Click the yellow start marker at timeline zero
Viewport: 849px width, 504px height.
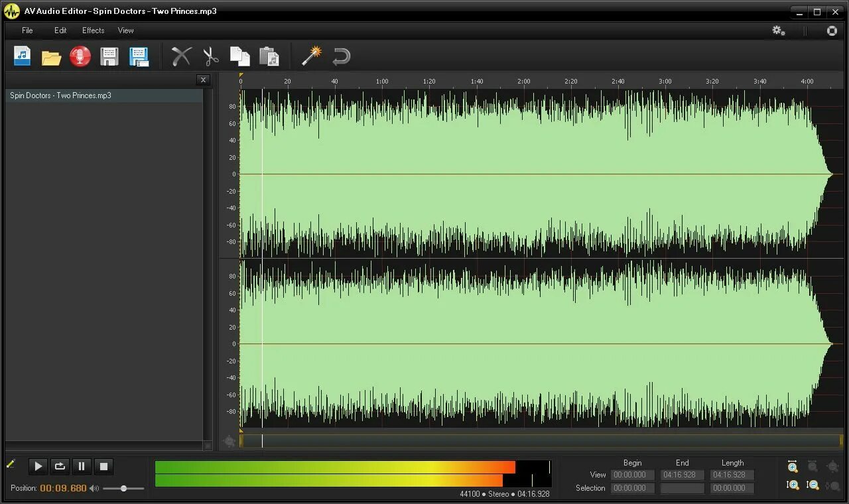(241, 75)
